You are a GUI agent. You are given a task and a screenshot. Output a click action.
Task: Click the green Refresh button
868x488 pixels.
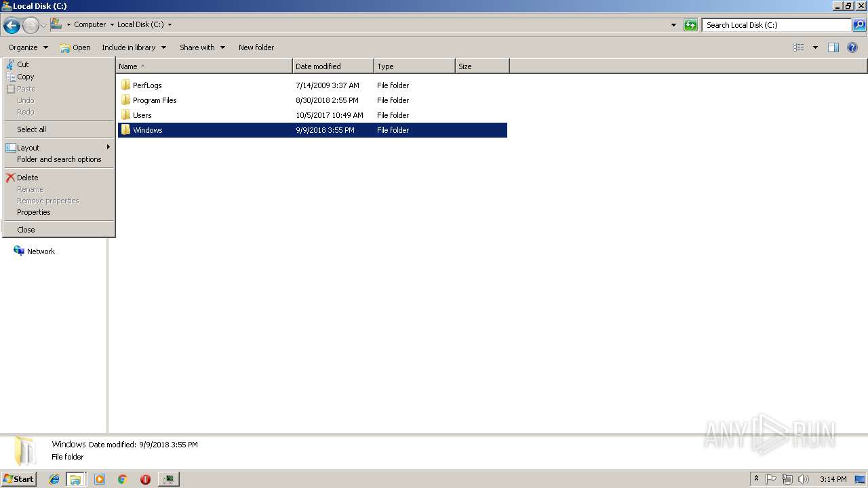pos(690,25)
